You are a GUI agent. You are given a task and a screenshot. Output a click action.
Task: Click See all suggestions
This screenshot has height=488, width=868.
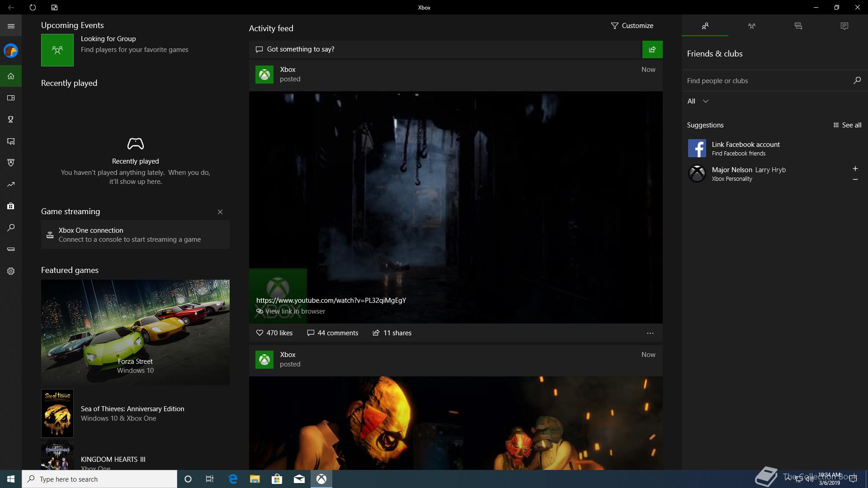(x=847, y=125)
